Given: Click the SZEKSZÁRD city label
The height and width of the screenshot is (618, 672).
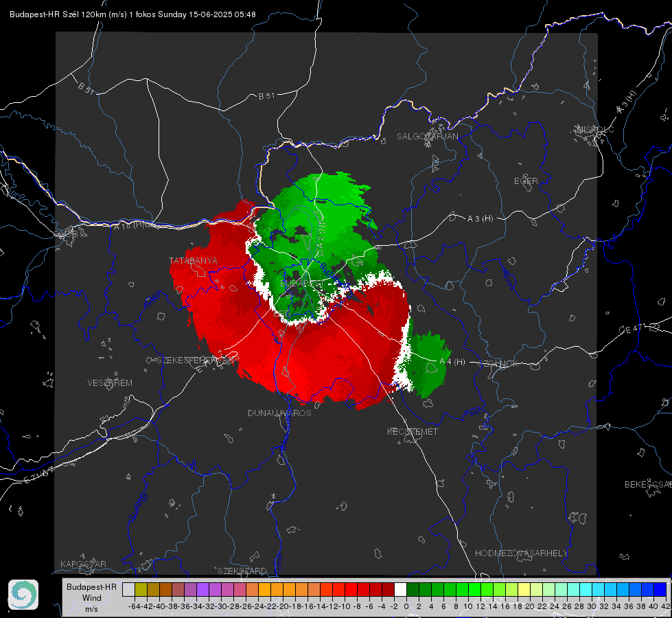Looking at the screenshot, I should point(242,571).
